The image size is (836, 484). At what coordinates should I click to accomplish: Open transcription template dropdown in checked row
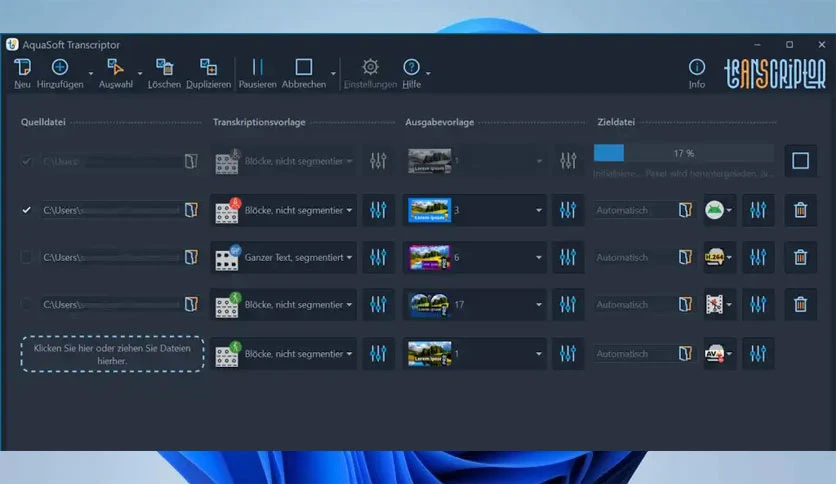pyautogui.click(x=284, y=210)
